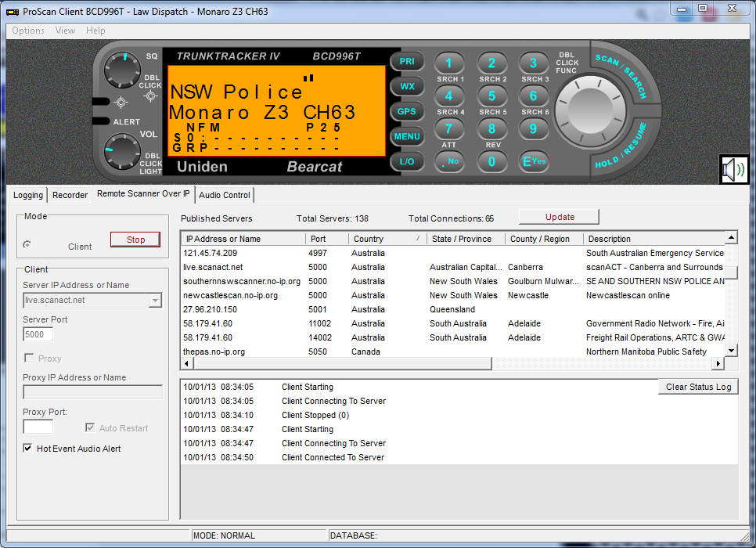Image resolution: width=756 pixels, height=548 pixels.
Task: Click the speaker mute icon
Action: click(733, 169)
